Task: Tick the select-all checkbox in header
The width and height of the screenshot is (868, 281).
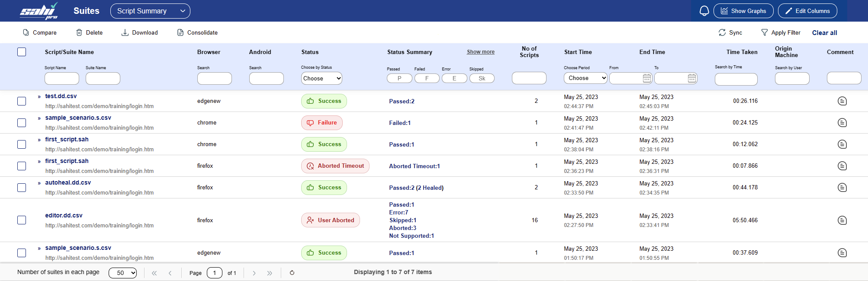Action: click(22, 52)
